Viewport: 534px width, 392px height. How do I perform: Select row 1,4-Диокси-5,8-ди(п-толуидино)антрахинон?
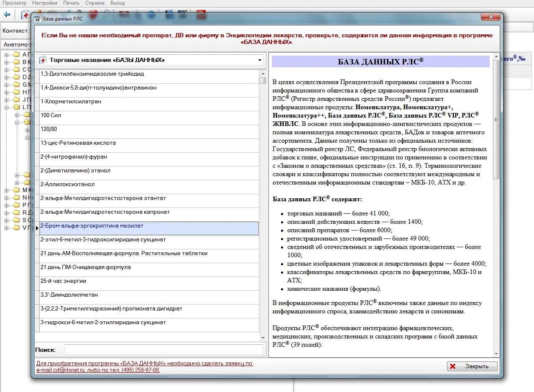coord(149,90)
